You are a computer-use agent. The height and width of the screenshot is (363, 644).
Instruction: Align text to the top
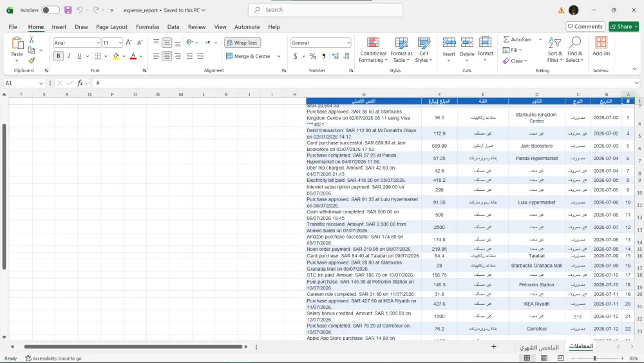point(156,43)
